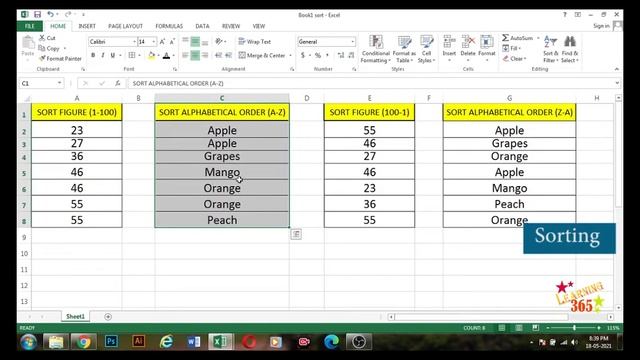Click the Cut command
Image resolution: width=640 pixels, height=360 pixels.
(x=47, y=38)
